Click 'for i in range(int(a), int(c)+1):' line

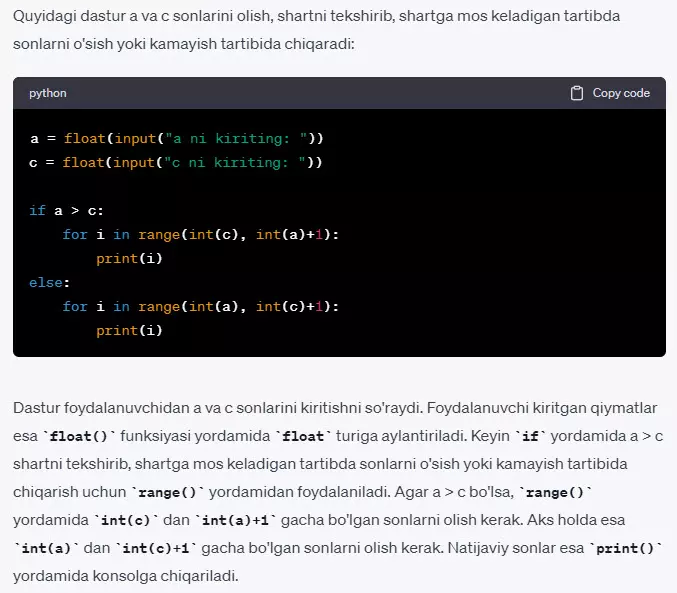tap(201, 307)
